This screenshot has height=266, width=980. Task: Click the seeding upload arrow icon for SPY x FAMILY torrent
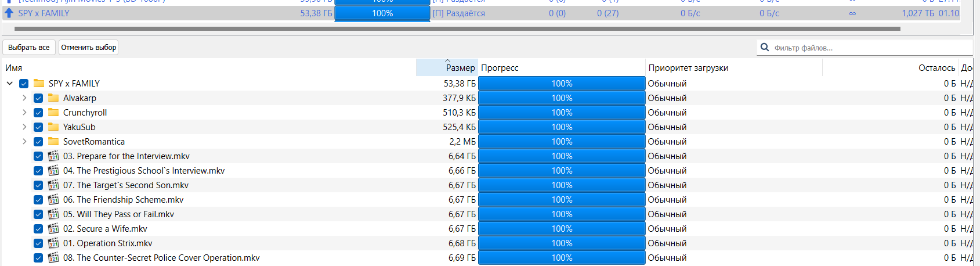[9, 13]
